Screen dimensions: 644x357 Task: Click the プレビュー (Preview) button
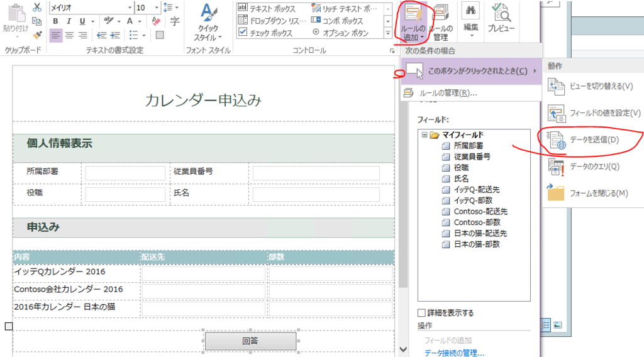pos(501,18)
